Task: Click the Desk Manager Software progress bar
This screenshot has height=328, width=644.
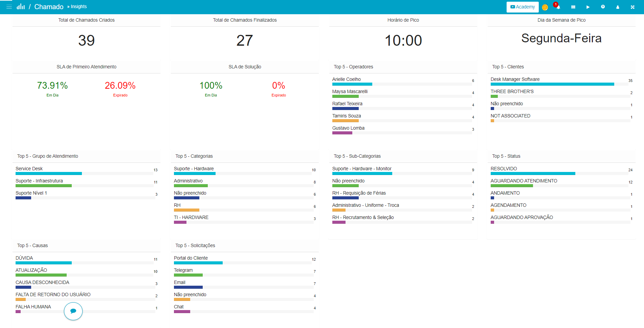Action: coord(552,84)
